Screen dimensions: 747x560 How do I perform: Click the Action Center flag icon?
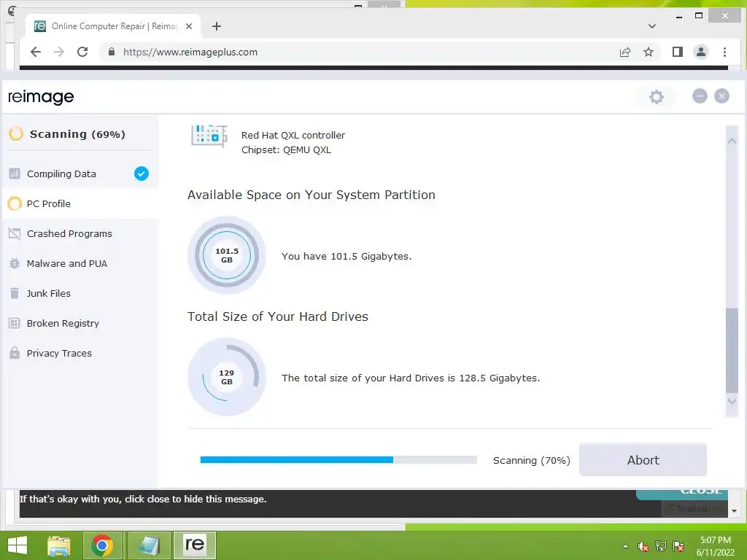click(x=678, y=546)
